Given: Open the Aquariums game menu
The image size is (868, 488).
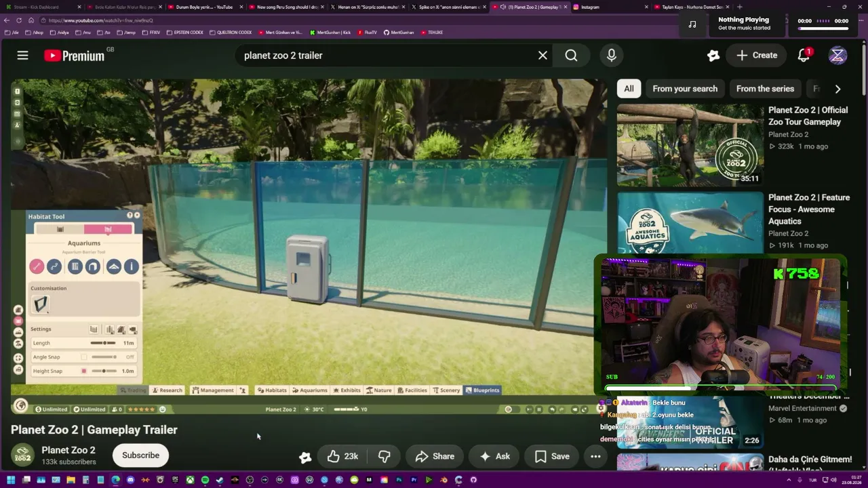Looking at the screenshot, I should pos(310,390).
